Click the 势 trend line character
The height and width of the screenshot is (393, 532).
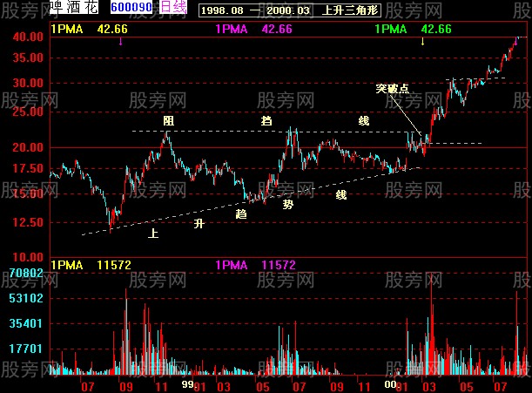coord(287,204)
